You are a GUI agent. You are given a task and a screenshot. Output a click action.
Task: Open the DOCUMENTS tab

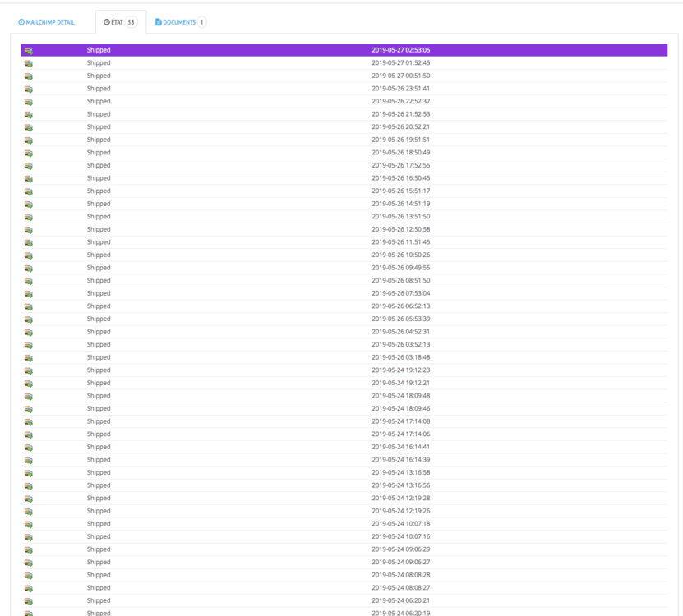178,22
